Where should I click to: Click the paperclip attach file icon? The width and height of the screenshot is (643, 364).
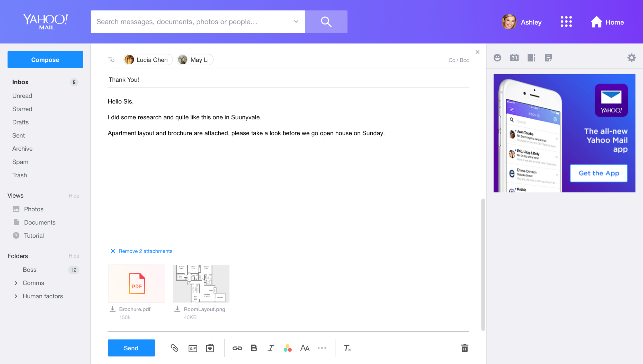click(174, 348)
